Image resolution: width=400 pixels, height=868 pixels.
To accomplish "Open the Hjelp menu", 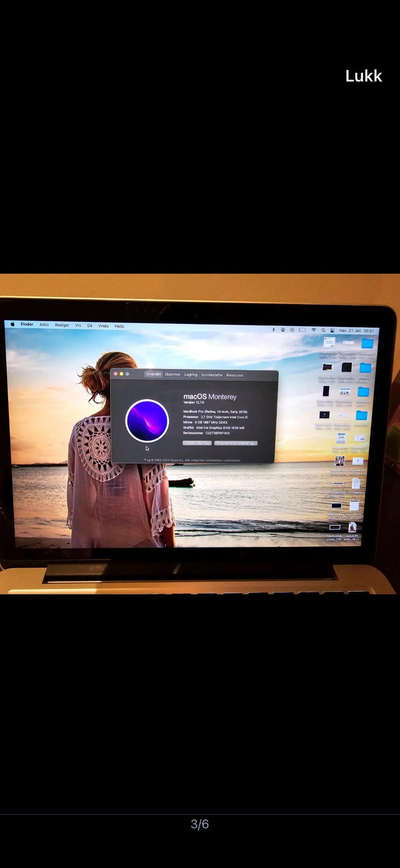I will point(119,326).
